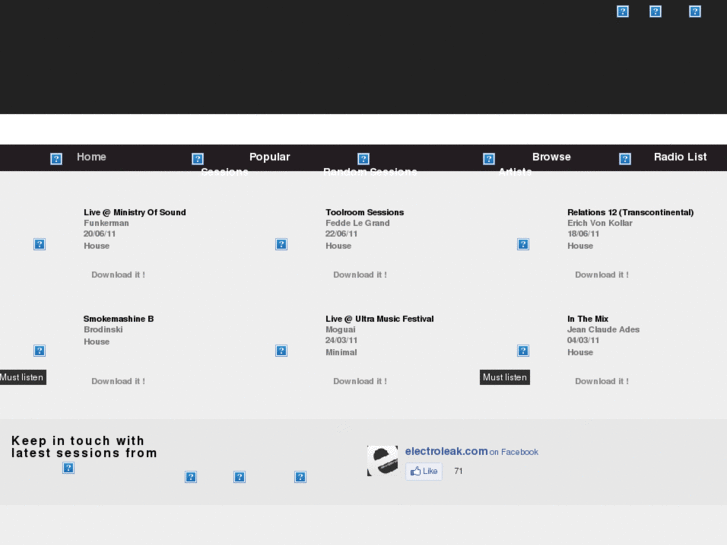
Task: Click Must listen badge on In The Mix
Action: click(504, 377)
